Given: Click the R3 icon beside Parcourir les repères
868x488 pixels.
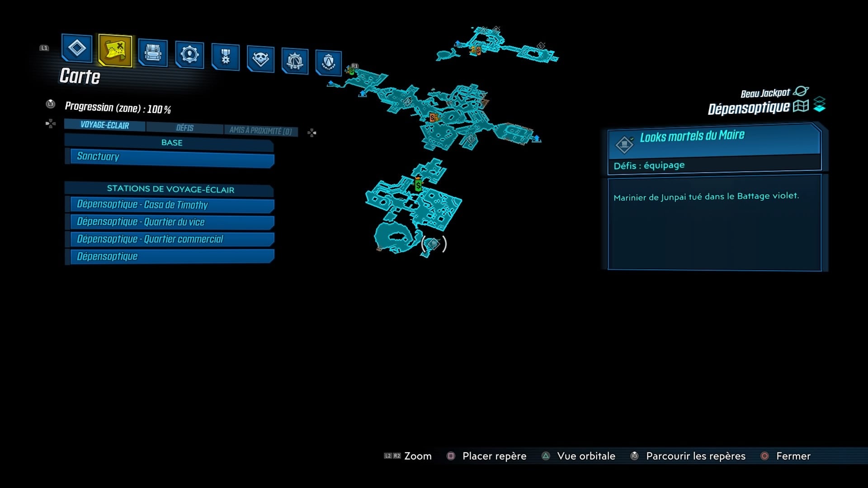Looking at the screenshot, I should 634,456.
